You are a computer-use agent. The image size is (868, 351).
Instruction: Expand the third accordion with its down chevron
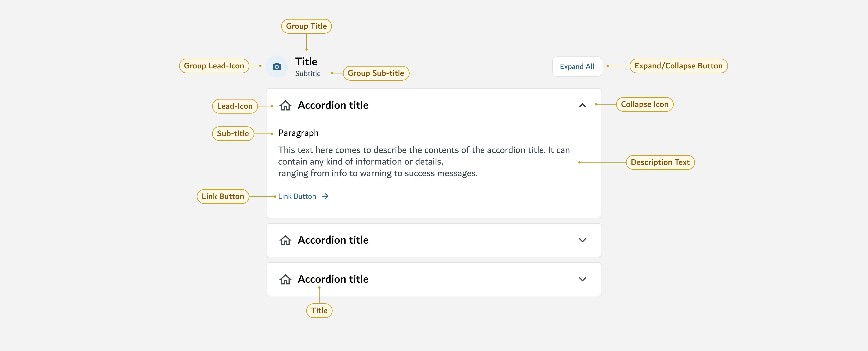click(582, 279)
